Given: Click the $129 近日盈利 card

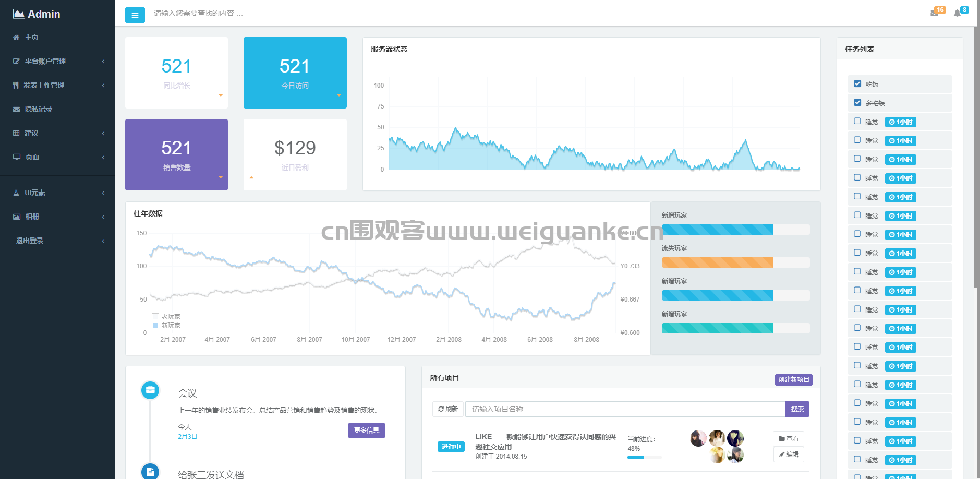Looking at the screenshot, I should (x=295, y=154).
